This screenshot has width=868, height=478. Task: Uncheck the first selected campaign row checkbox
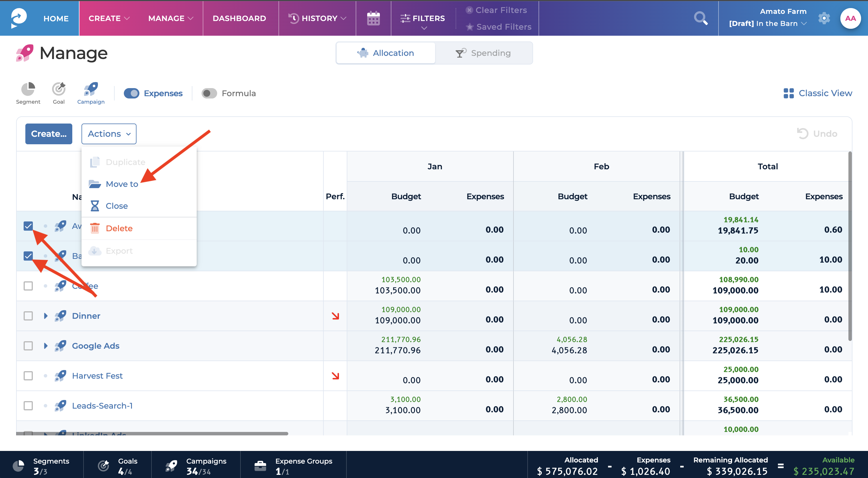(28, 226)
